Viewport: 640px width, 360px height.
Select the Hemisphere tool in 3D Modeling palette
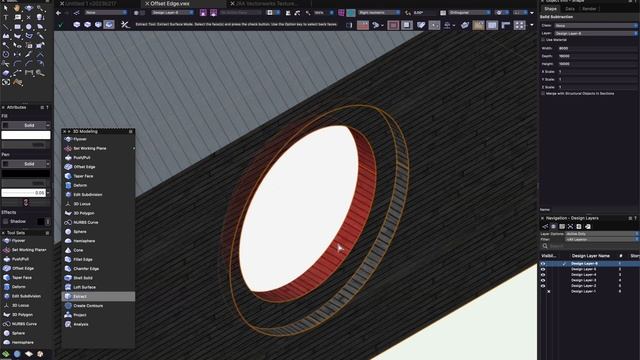(98, 241)
